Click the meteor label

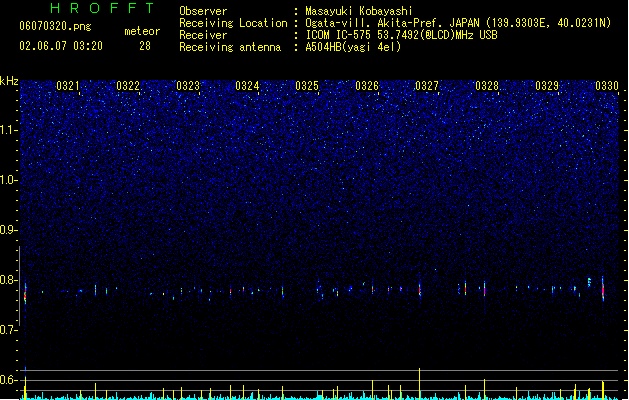click(x=142, y=31)
